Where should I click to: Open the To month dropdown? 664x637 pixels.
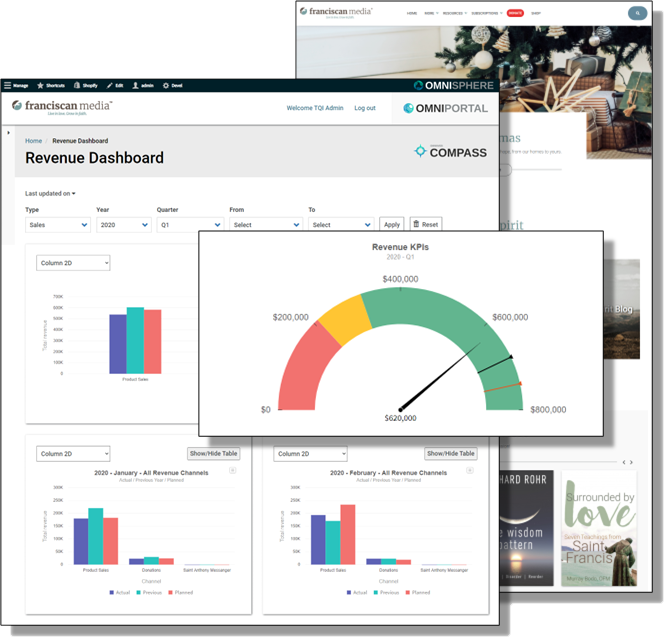coord(341,224)
